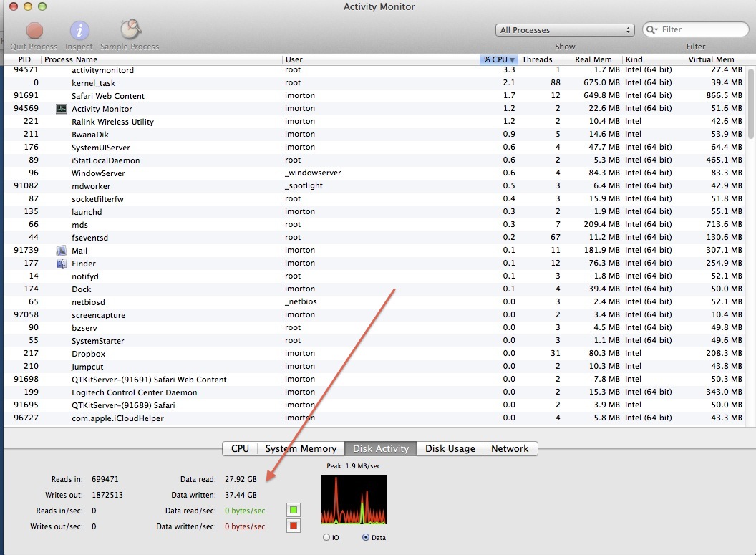Click the Quit Process stop icon
756x555 pixels.
tap(34, 30)
